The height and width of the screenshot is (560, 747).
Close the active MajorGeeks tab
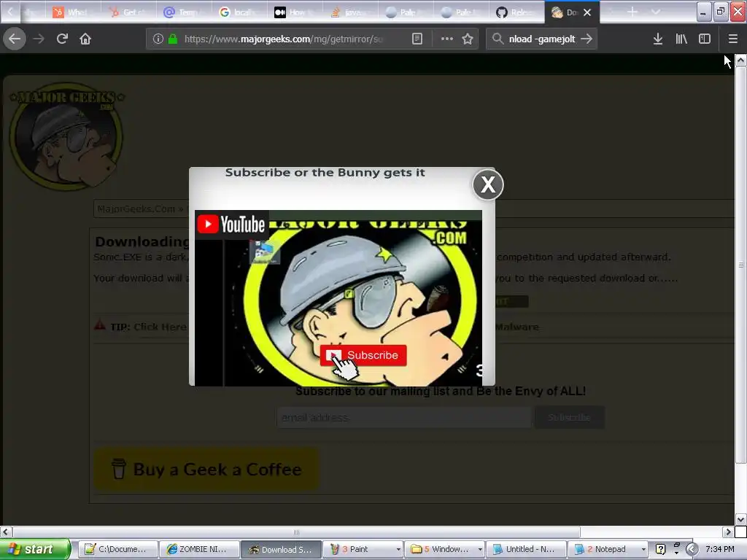click(587, 12)
